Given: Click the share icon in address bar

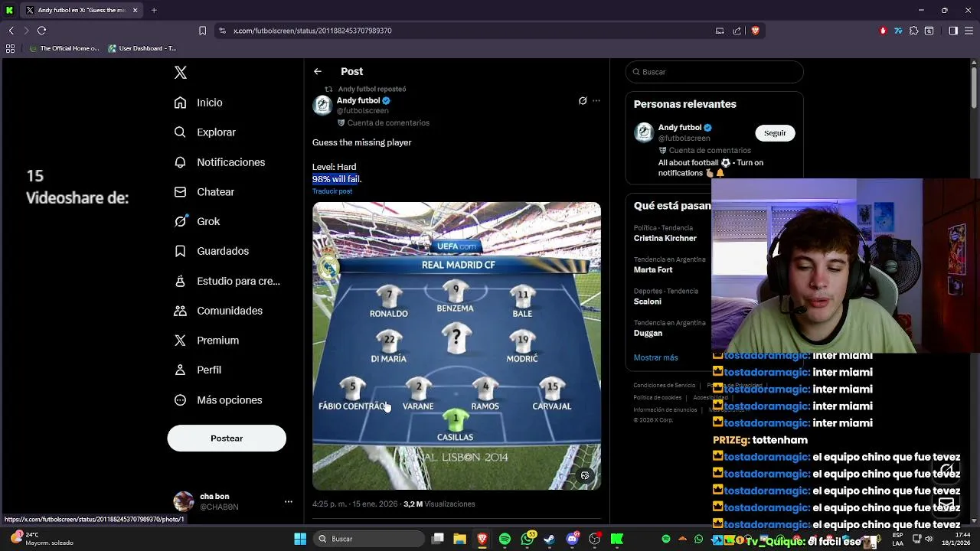Looking at the screenshot, I should 737,31.
